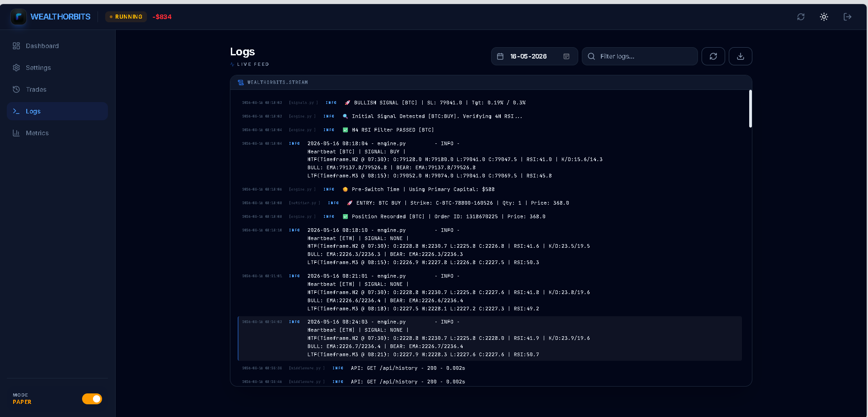Click the -$834 profit/loss value
This screenshot has height=417, width=868.
click(162, 17)
